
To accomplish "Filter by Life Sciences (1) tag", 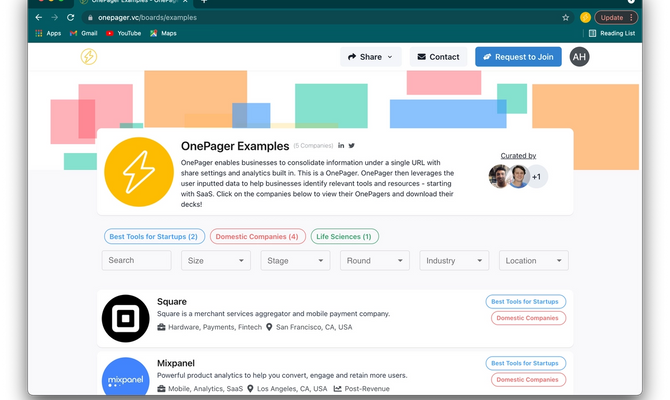I will pos(344,236).
